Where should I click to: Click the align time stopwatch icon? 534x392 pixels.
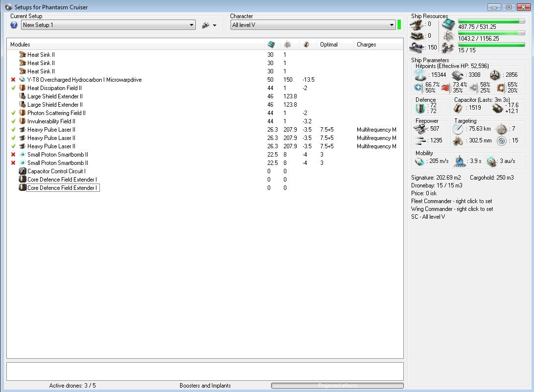[x=460, y=161]
